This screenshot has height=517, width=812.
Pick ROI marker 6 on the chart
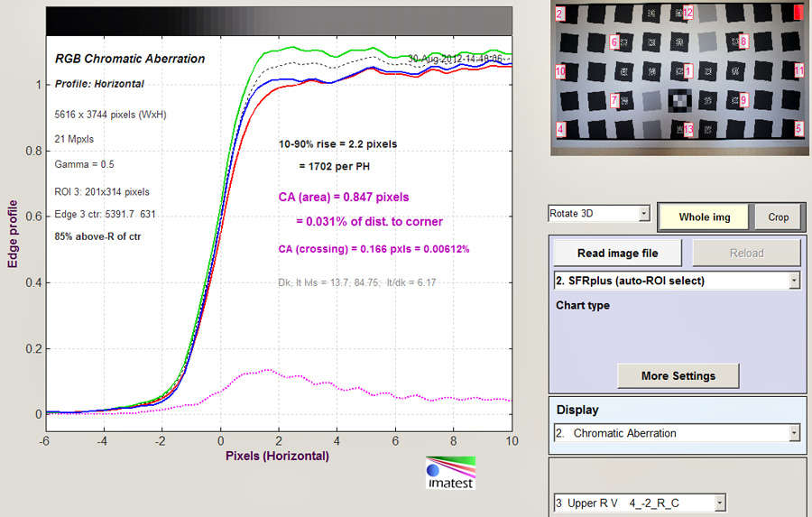pyautogui.click(x=614, y=42)
